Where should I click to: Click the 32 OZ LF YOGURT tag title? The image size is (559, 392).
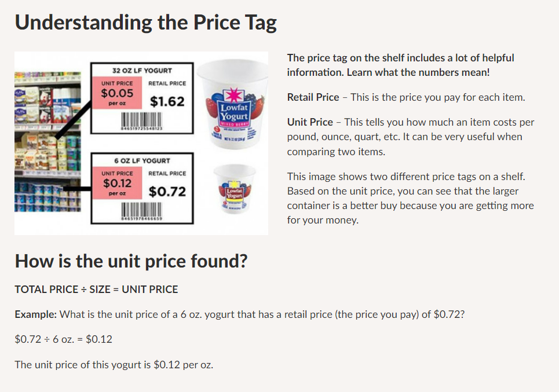point(142,71)
